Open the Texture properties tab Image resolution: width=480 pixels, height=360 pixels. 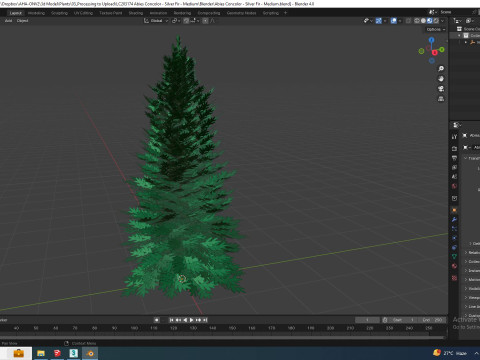tap(454, 278)
